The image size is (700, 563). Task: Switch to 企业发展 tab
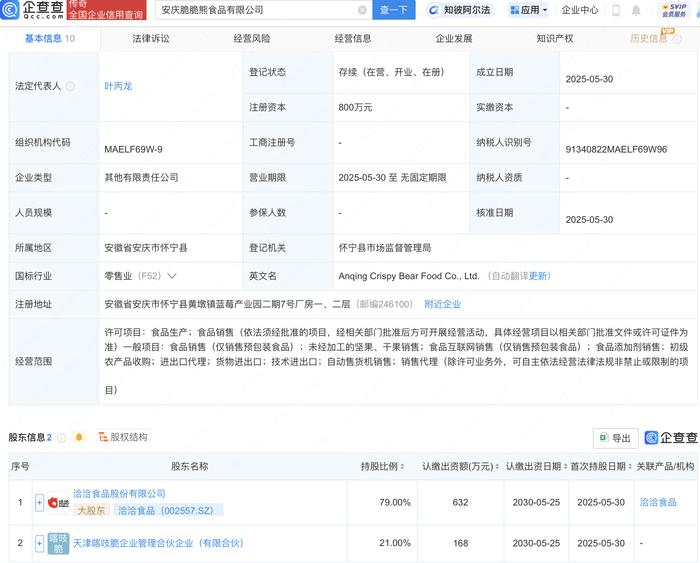tap(454, 39)
